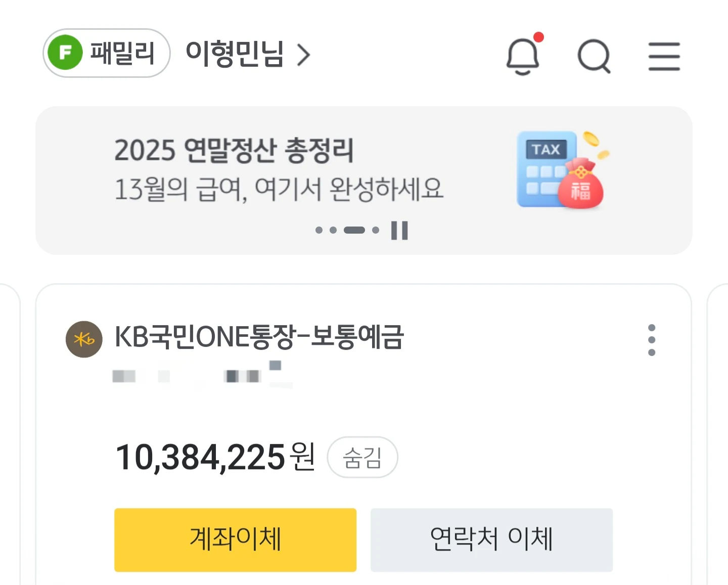Jump to the first banner carousel dot

point(319,231)
